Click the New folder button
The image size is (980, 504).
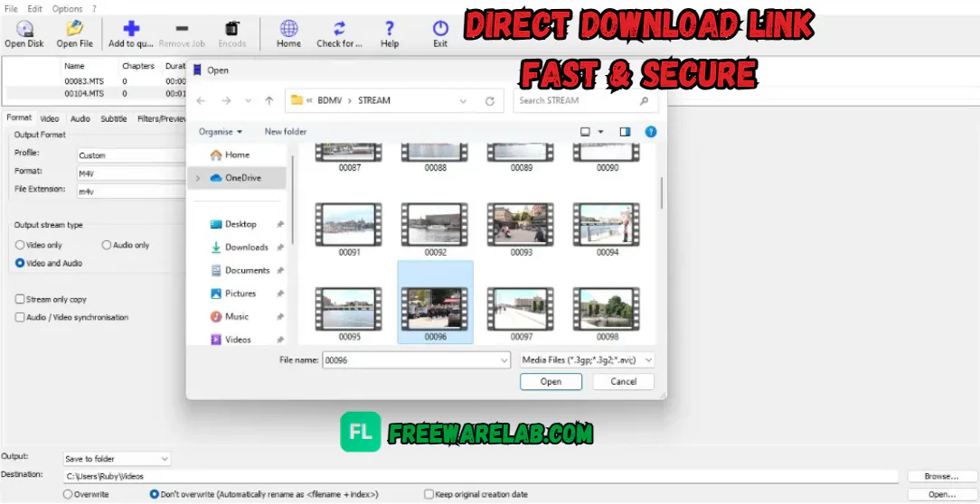pyautogui.click(x=286, y=132)
